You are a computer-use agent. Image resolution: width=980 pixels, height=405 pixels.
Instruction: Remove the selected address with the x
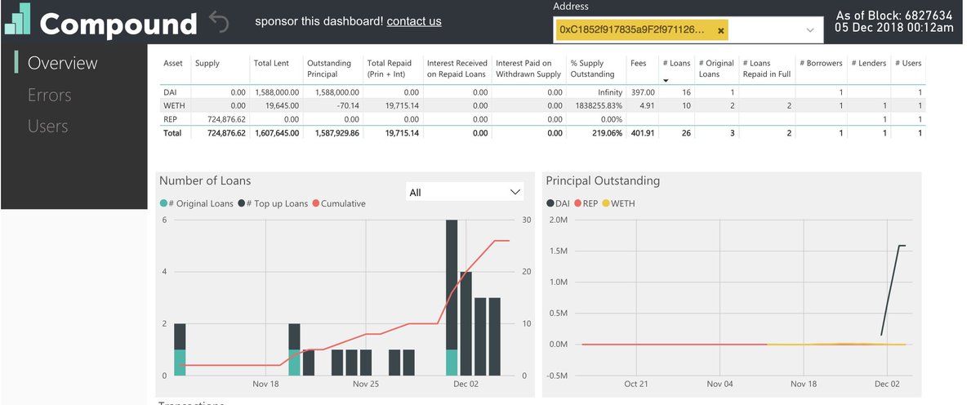coord(721,30)
